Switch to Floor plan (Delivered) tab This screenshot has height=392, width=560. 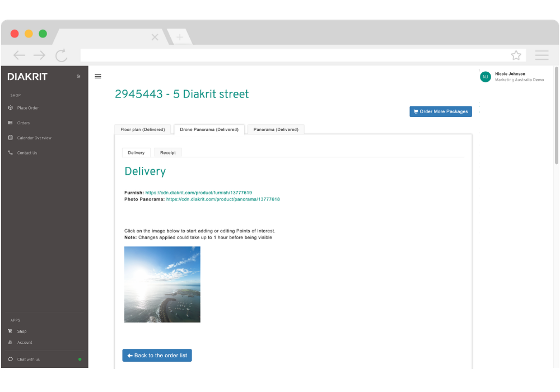(142, 129)
